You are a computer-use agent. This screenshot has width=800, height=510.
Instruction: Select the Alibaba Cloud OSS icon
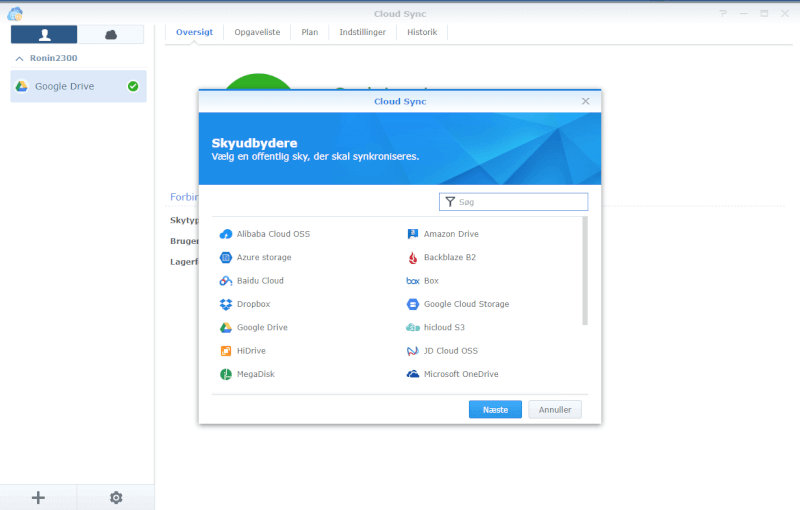(x=226, y=234)
